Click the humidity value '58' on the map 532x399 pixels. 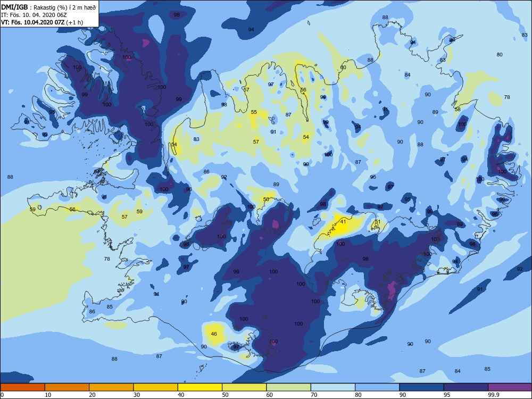click(x=458, y=109)
